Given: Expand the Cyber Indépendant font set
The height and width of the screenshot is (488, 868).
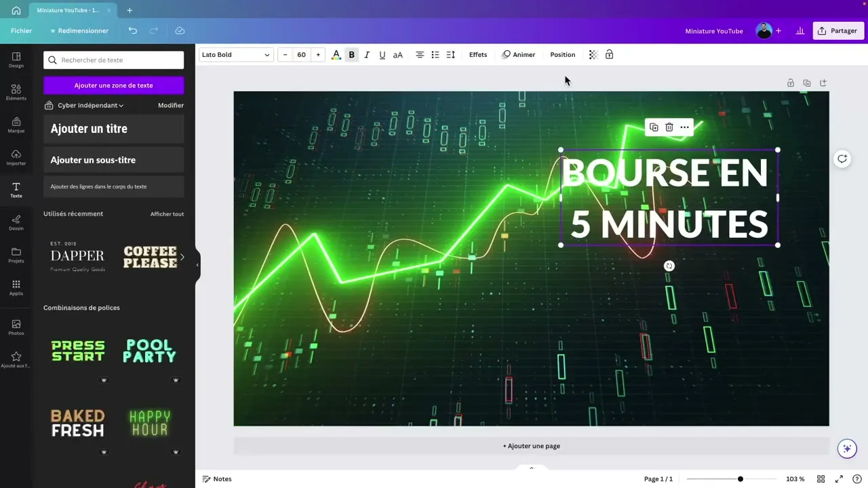Looking at the screenshot, I should (121, 105).
